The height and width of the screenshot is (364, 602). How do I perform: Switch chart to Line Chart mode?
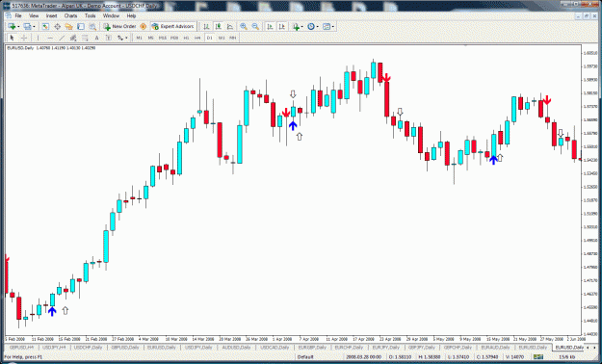tap(230, 27)
